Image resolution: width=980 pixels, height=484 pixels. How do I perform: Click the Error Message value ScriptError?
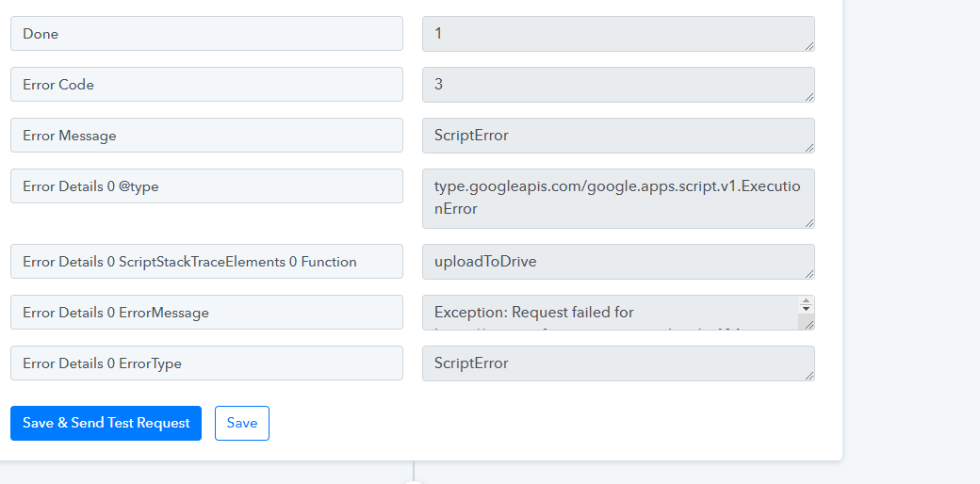coord(618,135)
